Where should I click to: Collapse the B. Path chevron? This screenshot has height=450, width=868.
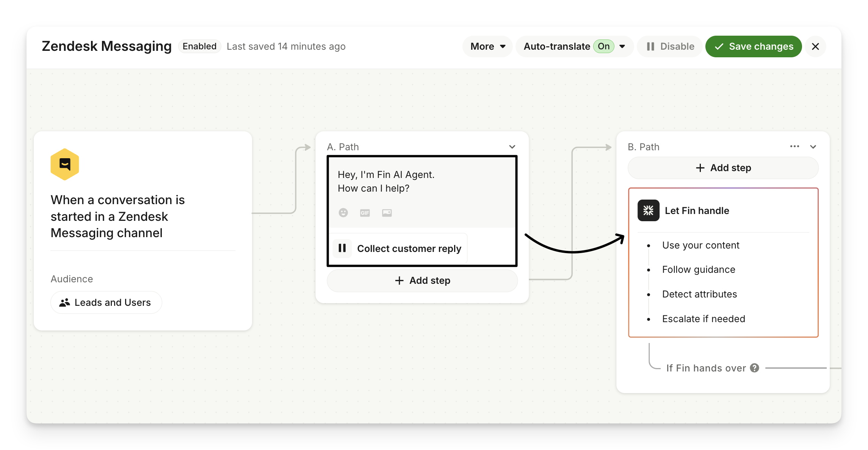pos(813,147)
